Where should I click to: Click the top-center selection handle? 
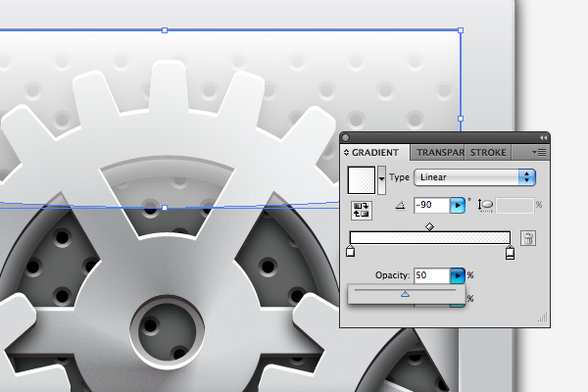(x=165, y=30)
